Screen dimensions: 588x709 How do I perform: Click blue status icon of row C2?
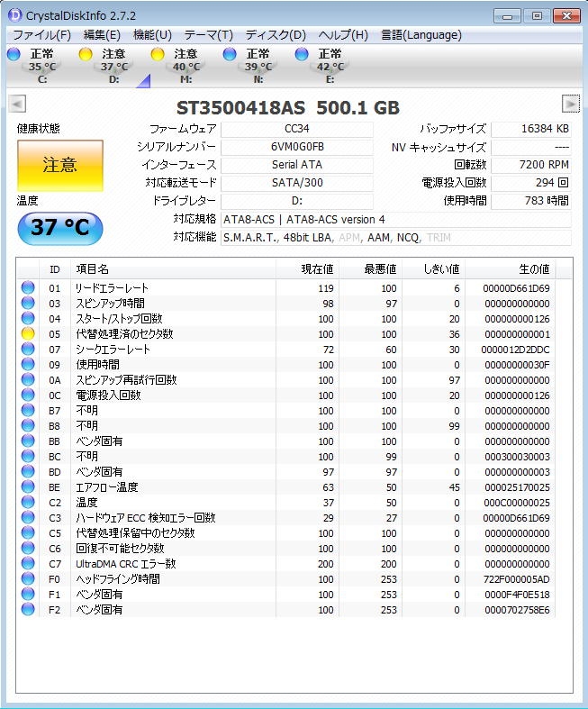point(28,503)
